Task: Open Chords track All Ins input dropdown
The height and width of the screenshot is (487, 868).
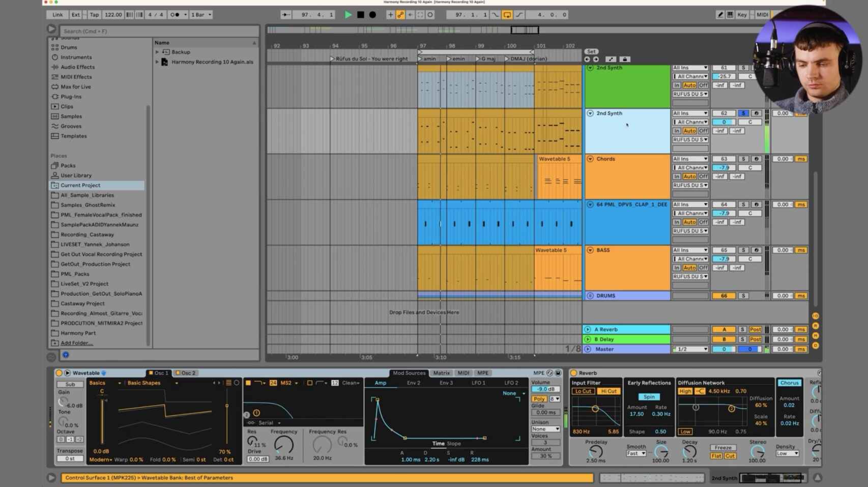Action: click(690, 159)
